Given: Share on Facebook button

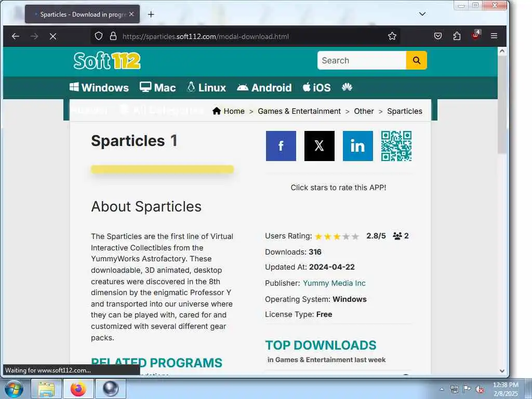Looking at the screenshot, I should (281, 146).
